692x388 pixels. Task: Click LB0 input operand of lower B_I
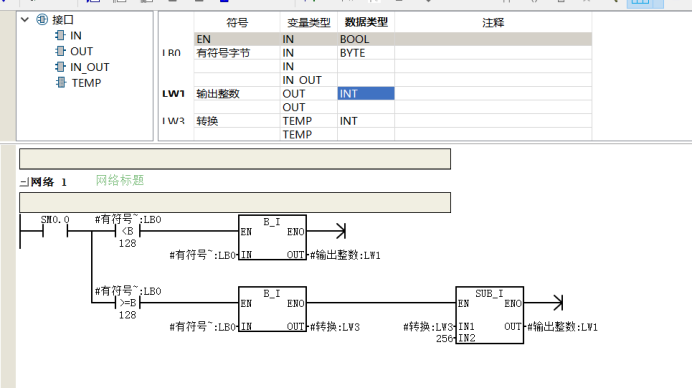point(203,327)
